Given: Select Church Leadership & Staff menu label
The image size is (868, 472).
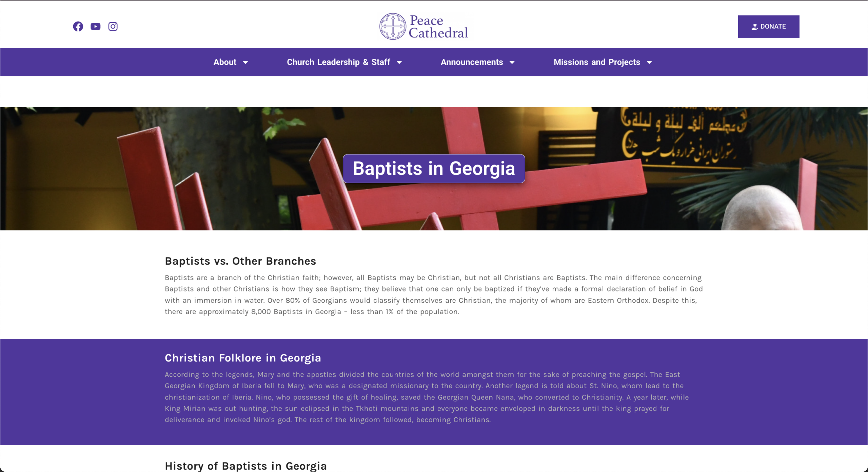Looking at the screenshot, I should point(338,62).
